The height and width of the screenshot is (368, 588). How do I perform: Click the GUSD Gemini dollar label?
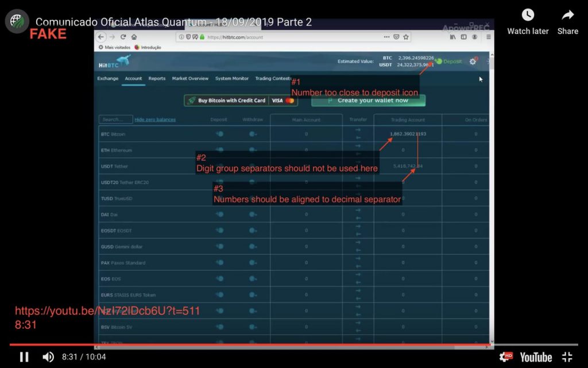click(122, 247)
